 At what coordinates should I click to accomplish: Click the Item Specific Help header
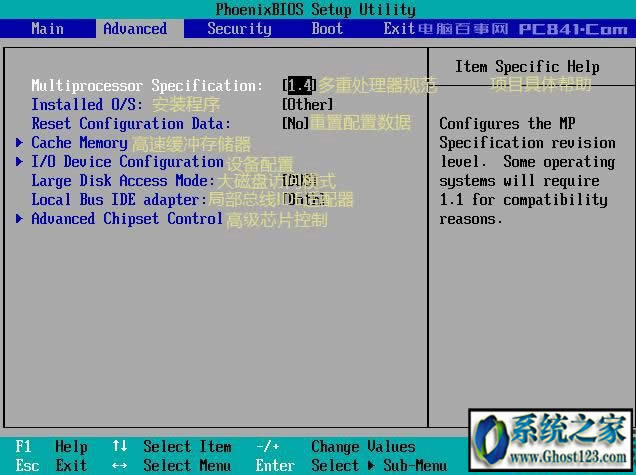pyautogui.click(x=527, y=66)
